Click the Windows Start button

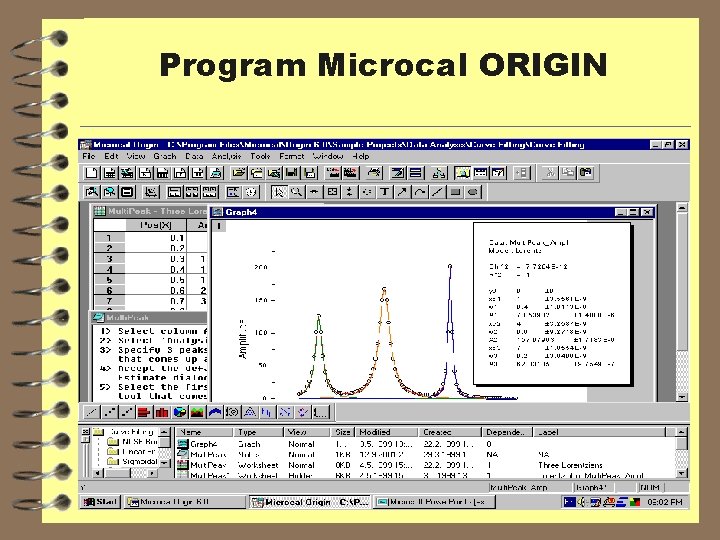[100, 502]
